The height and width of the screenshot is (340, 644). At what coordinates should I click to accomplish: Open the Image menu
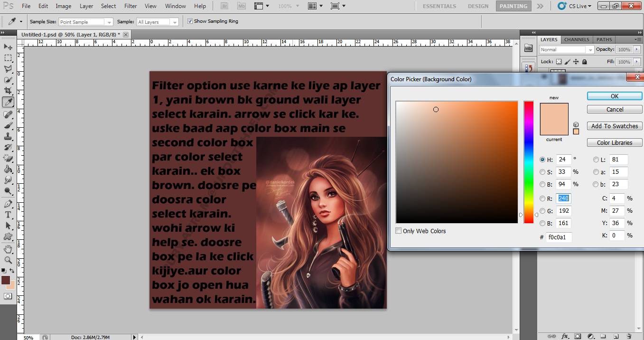(64, 6)
